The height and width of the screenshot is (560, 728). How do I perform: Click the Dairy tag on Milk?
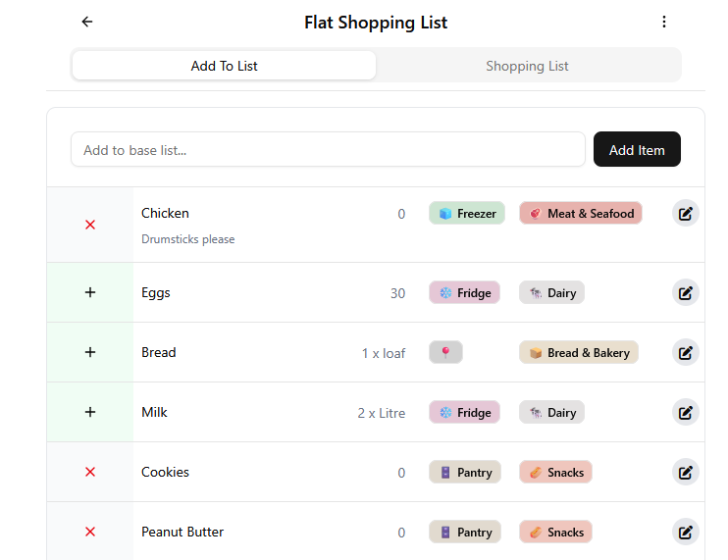point(551,413)
